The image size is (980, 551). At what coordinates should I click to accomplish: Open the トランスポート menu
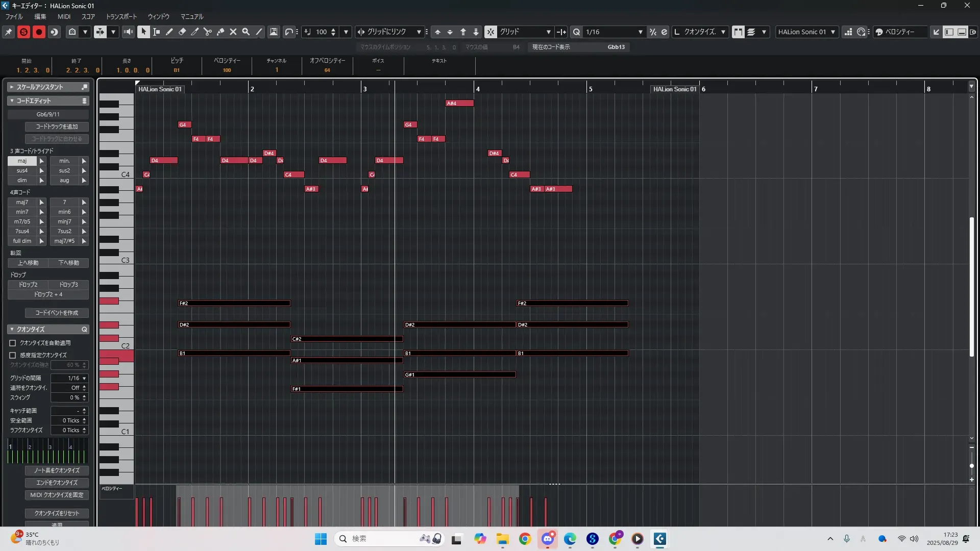(121, 16)
